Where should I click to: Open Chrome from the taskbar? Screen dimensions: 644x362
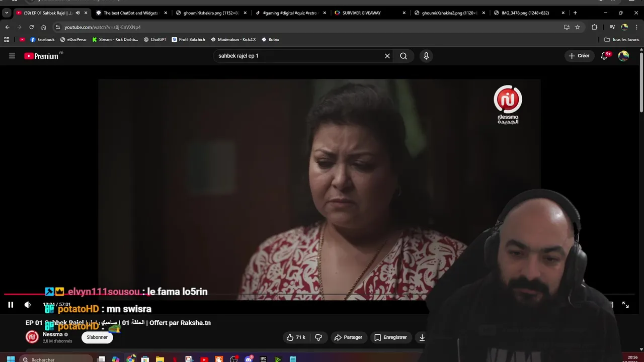tap(131, 359)
